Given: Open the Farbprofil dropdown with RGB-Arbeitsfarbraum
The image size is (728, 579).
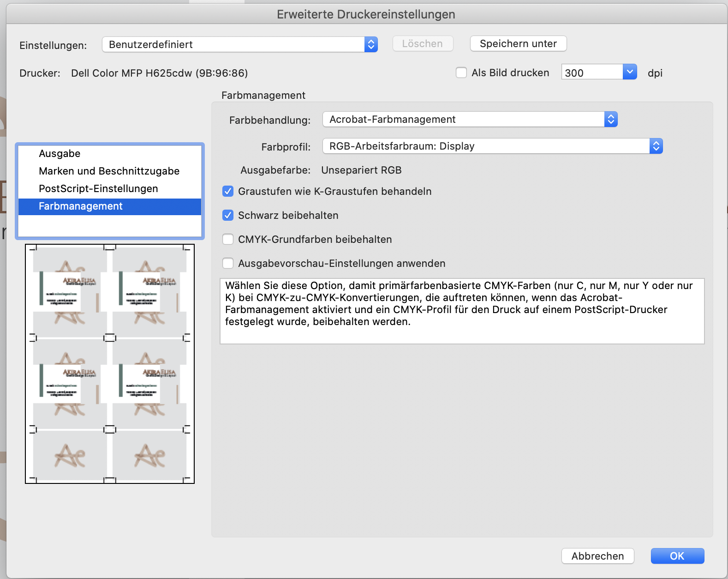Looking at the screenshot, I should (492, 146).
